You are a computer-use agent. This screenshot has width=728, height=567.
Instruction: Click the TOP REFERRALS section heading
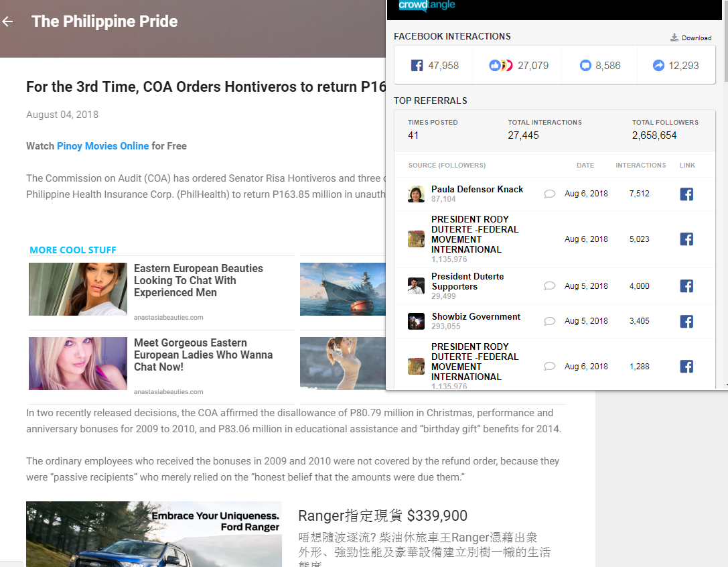click(x=431, y=101)
